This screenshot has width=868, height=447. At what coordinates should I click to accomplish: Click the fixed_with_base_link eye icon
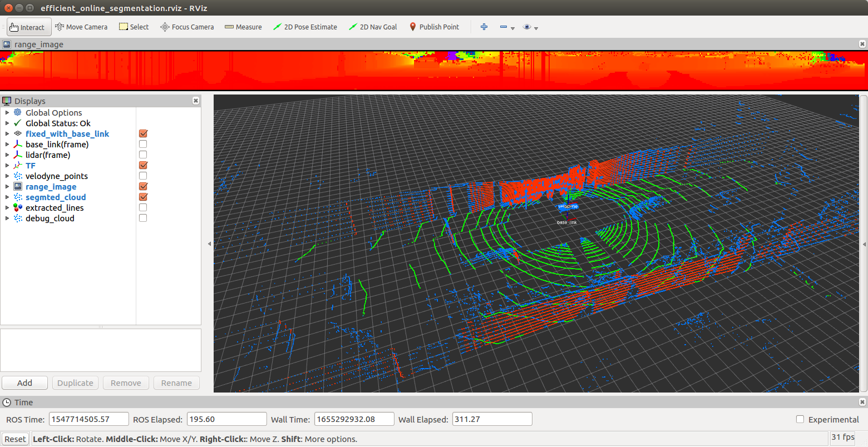18,133
